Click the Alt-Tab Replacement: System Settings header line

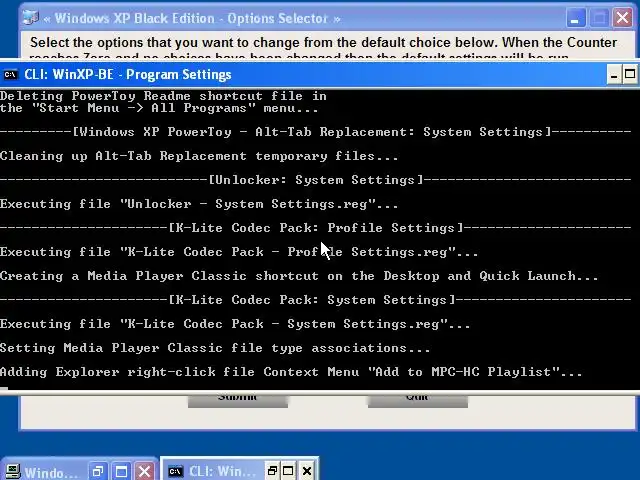coord(316,132)
